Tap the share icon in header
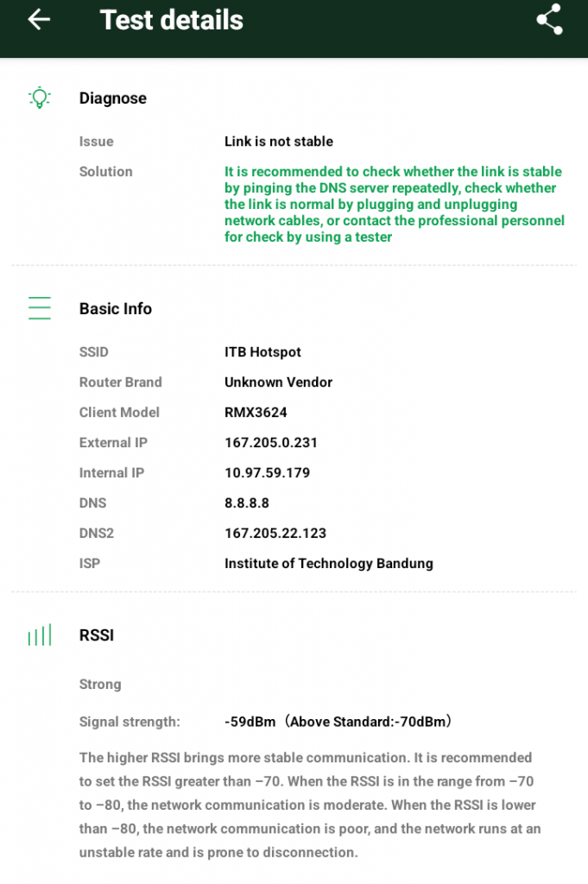The image size is (588, 884). [549, 20]
